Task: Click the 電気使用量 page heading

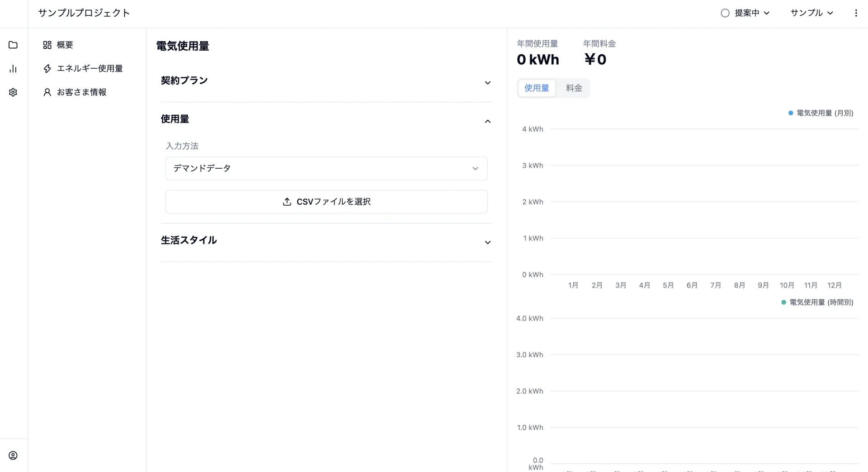Action: pos(183,46)
